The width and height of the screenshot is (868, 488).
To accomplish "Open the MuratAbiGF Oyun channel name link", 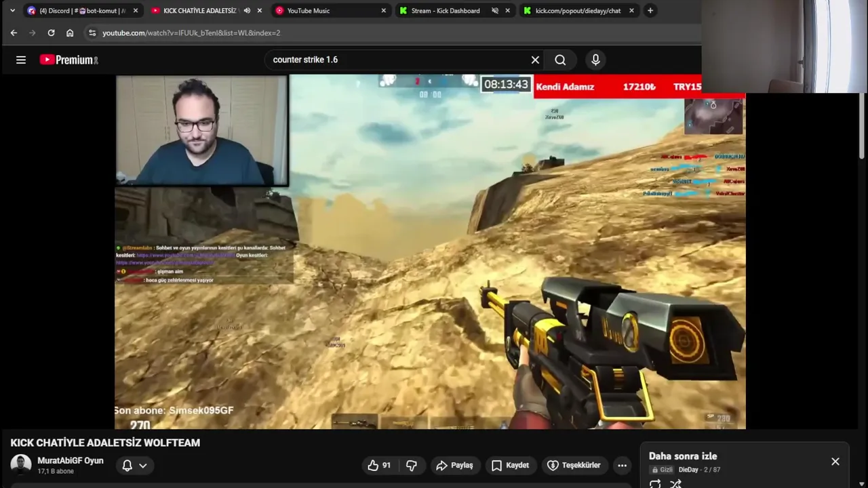I will tap(71, 460).
